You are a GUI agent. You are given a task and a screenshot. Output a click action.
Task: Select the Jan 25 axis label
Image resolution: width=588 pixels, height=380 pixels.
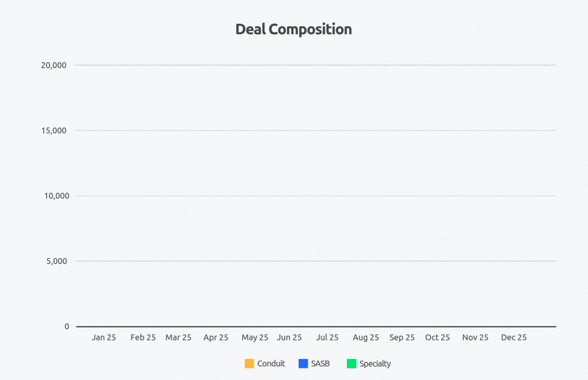(104, 337)
